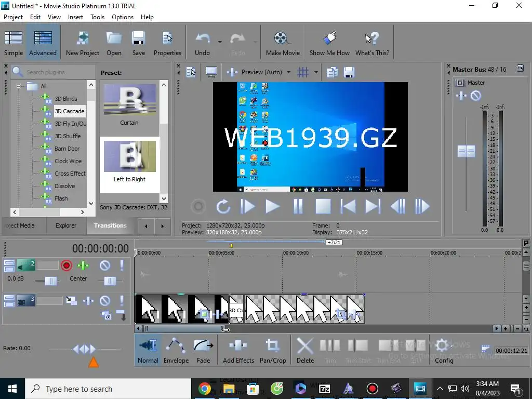
Task: Open the Tools menu
Action: pos(97,17)
